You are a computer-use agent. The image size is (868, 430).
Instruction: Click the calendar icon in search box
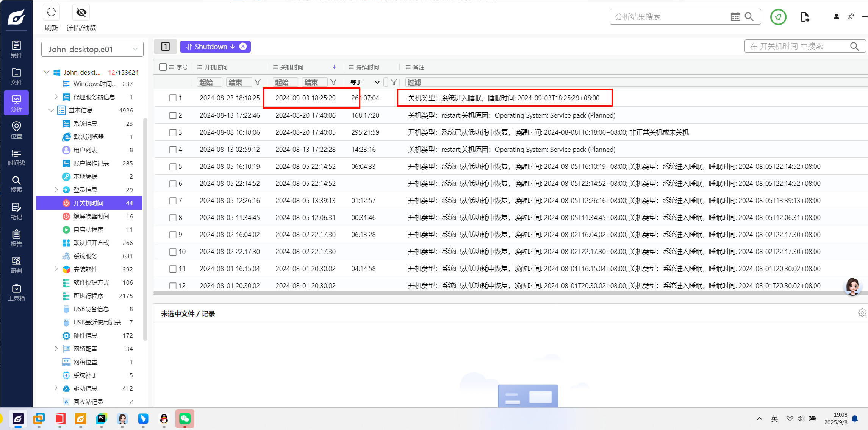pyautogui.click(x=735, y=17)
